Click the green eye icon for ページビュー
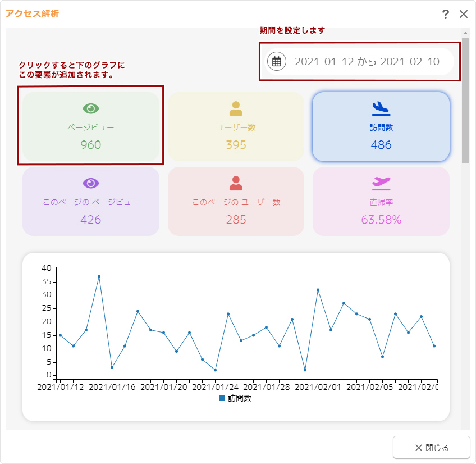This screenshot has width=476, height=464. 90,108
